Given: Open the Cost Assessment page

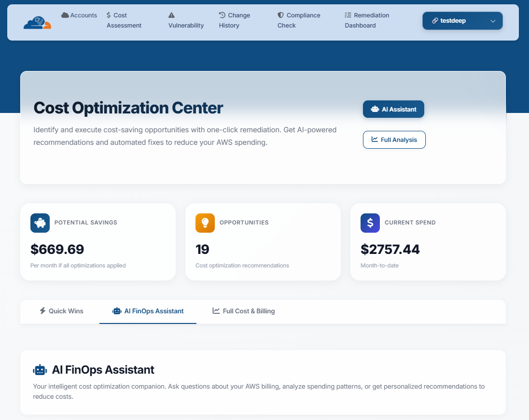Looking at the screenshot, I should pyautogui.click(x=124, y=20).
